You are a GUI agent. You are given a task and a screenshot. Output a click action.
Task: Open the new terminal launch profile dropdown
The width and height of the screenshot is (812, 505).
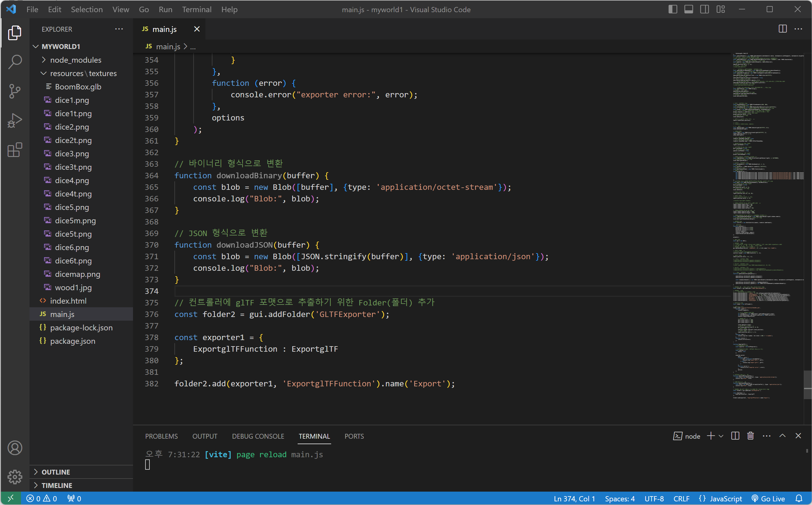(x=721, y=436)
